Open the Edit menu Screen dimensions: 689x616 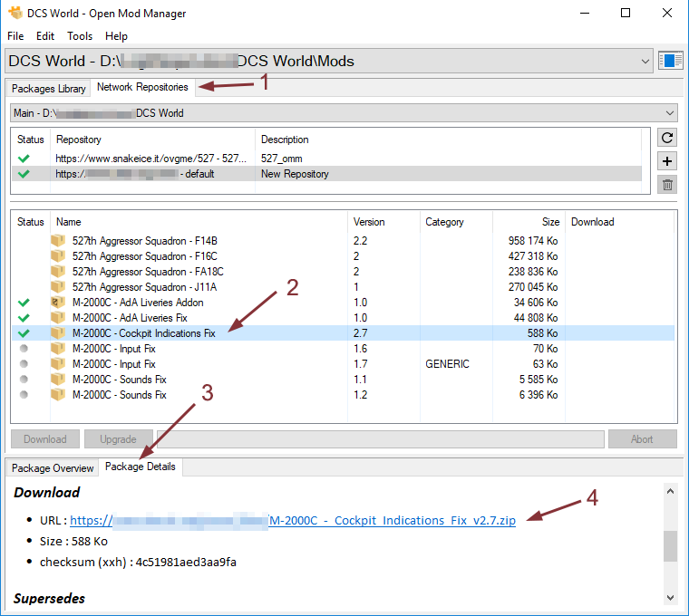[x=45, y=36]
